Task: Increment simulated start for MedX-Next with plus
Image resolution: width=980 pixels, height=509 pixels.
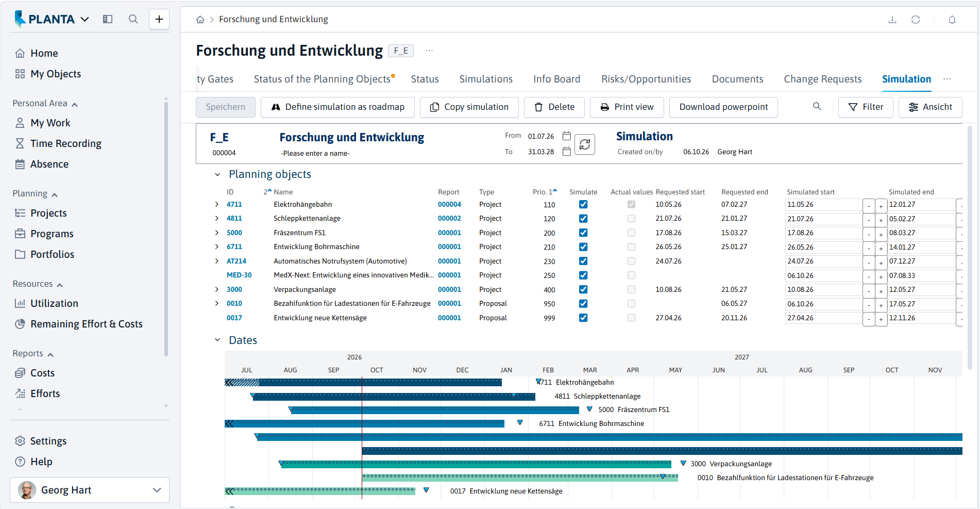Action: (881, 276)
